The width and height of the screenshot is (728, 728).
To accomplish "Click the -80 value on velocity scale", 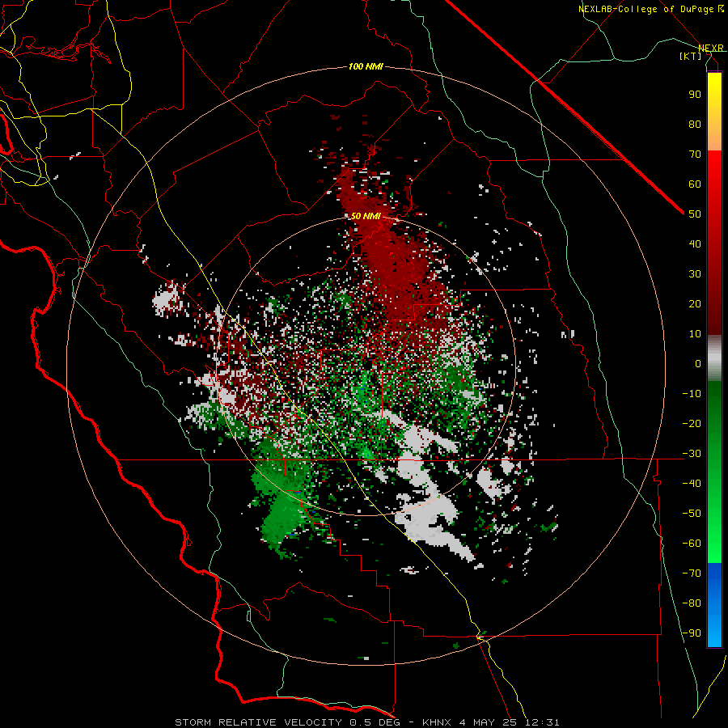I will [x=692, y=603].
